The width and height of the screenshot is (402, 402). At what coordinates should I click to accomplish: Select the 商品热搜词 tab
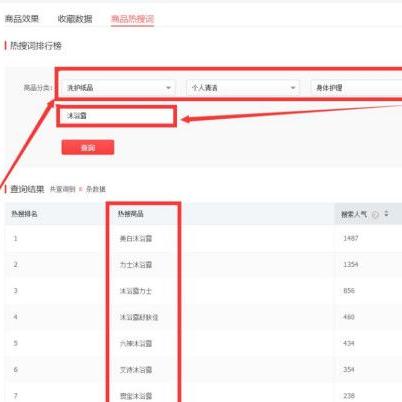pos(132,19)
